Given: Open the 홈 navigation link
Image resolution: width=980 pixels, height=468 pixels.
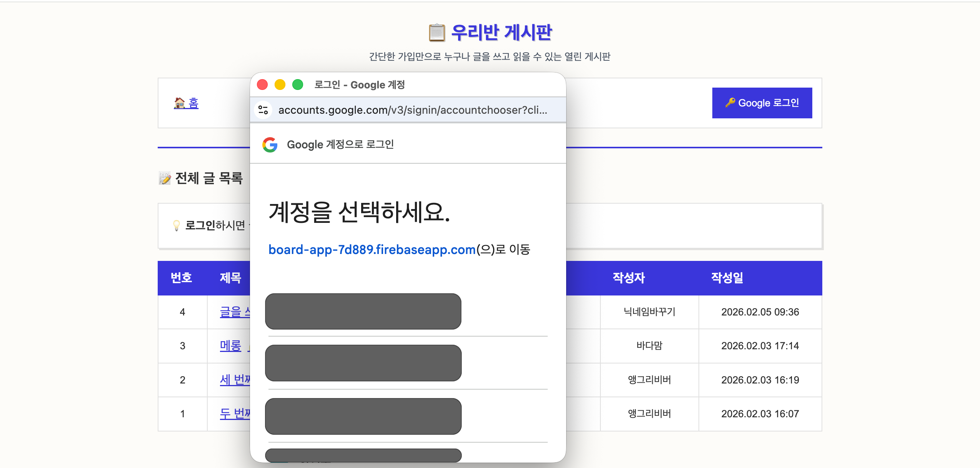Looking at the screenshot, I should click(x=193, y=103).
